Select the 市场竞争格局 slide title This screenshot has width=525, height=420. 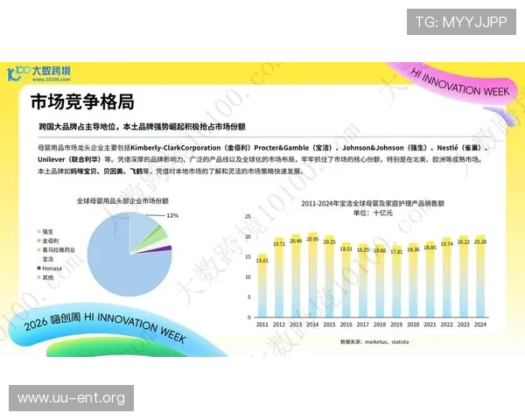click(x=82, y=101)
